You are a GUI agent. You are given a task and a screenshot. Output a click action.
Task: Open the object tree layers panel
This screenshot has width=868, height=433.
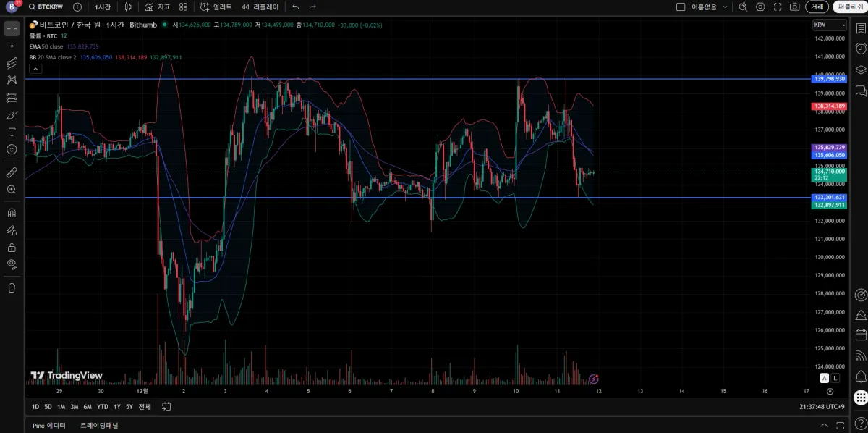[x=860, y=70]
